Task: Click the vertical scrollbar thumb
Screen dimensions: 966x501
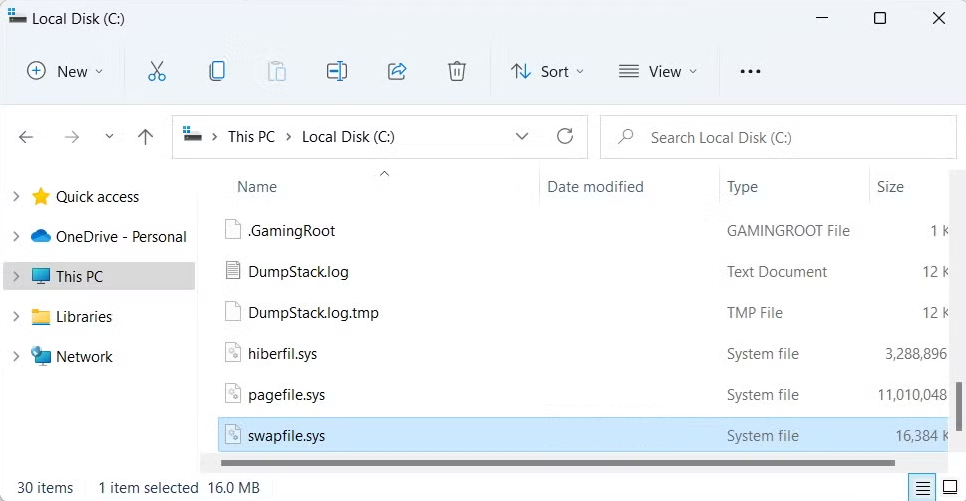Action: pyautogui.click(x=959, y=407)
